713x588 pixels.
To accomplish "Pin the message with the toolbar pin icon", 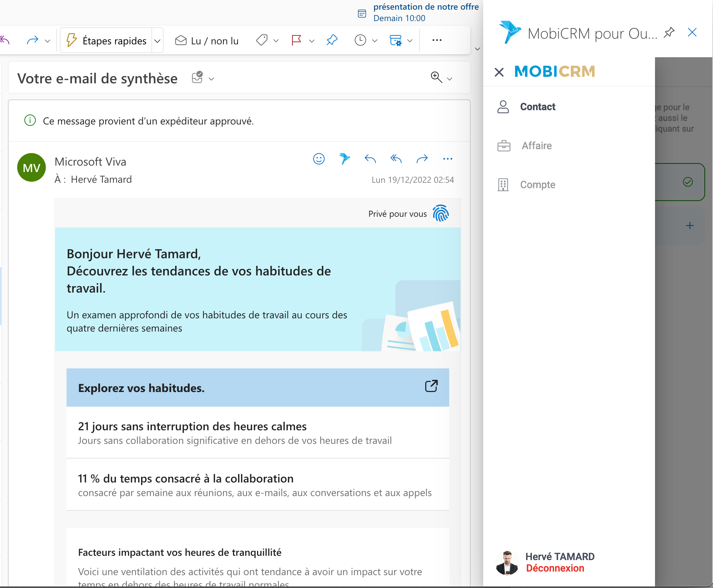I will coord(332,40).
